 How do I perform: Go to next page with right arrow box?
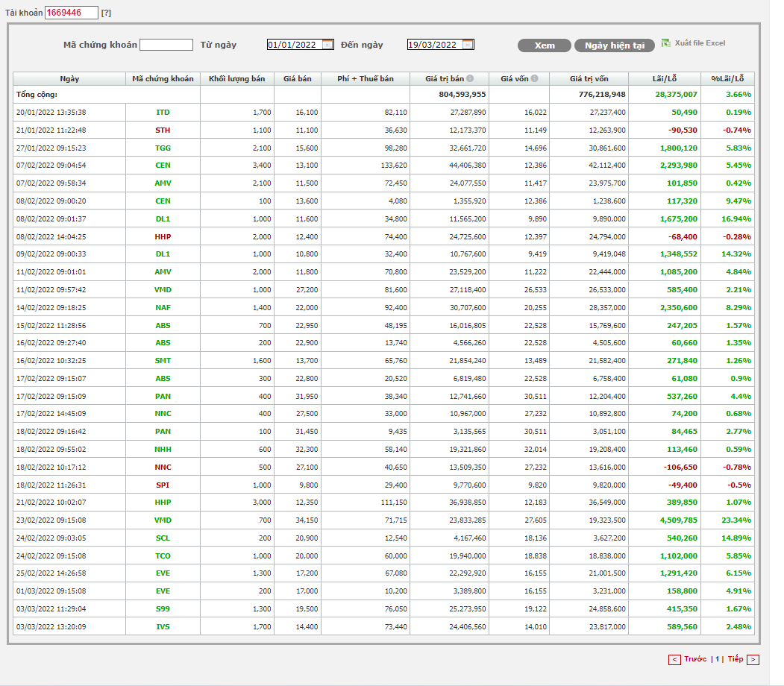[753, 659]
